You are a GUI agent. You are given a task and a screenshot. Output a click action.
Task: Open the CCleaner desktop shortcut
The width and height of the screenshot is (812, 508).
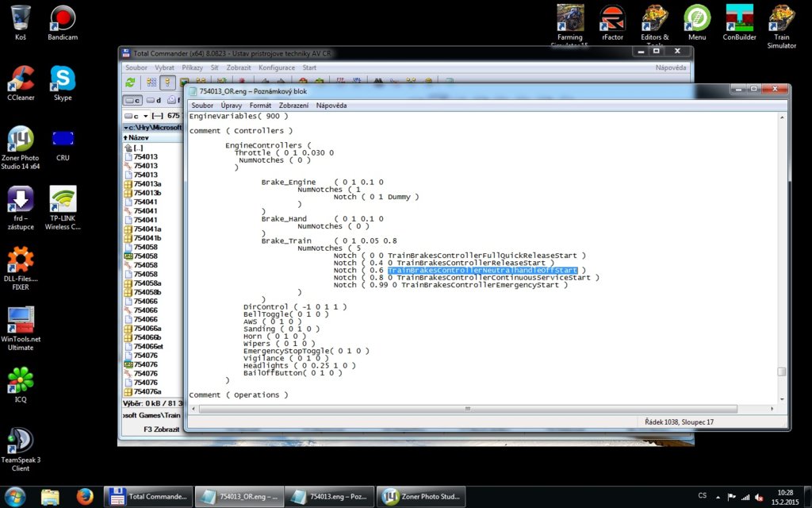point(21,83)
